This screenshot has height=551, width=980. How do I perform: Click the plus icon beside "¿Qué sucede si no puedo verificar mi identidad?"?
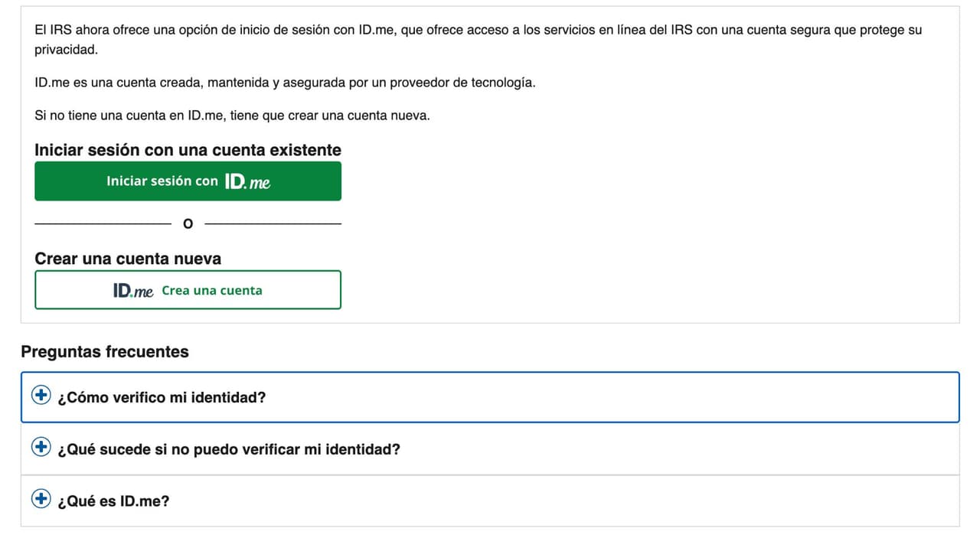point(41,447)
